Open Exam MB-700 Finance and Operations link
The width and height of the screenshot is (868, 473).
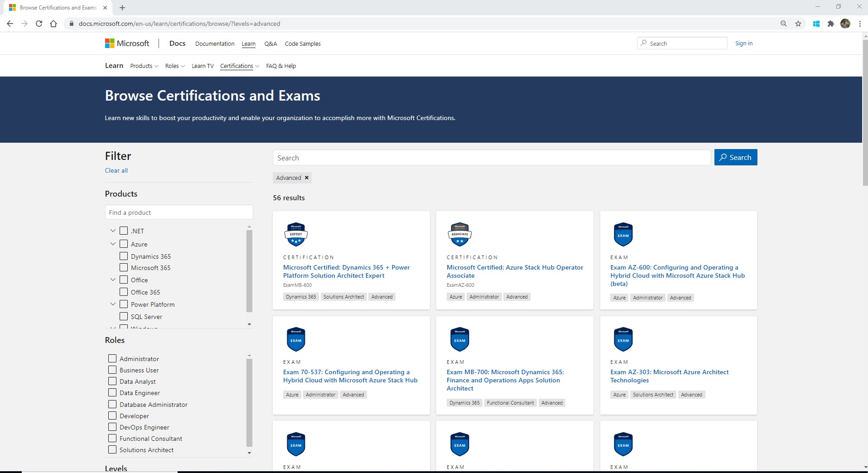505,380
